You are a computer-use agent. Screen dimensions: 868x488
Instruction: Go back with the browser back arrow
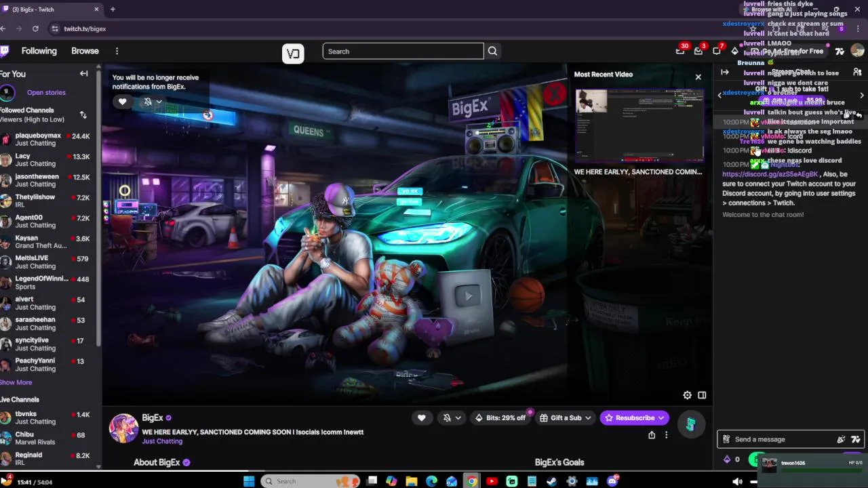pyautogui.click(x=3, y=28)
